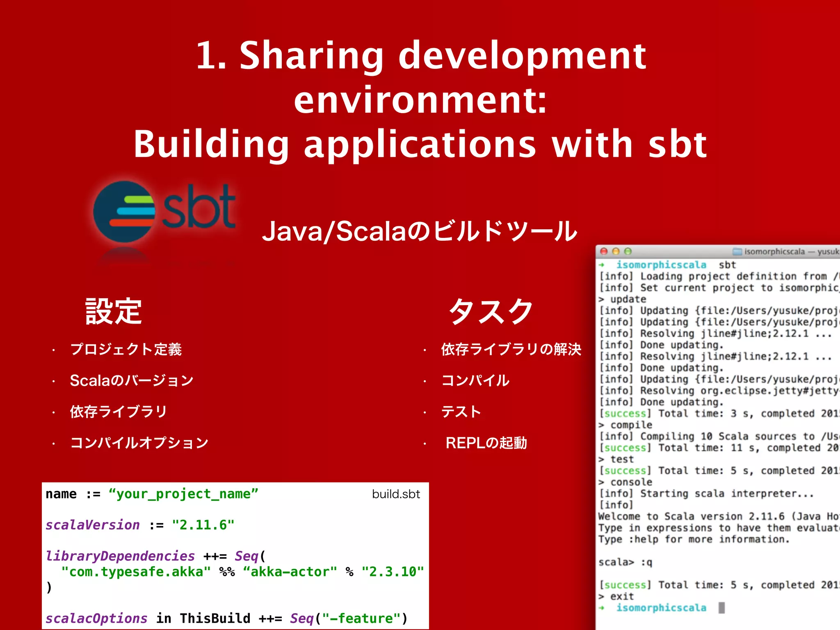Click the 'com.typesafe.akka' dependency line
This screenshot has height=630, width=840.
[x=243, y=572]
